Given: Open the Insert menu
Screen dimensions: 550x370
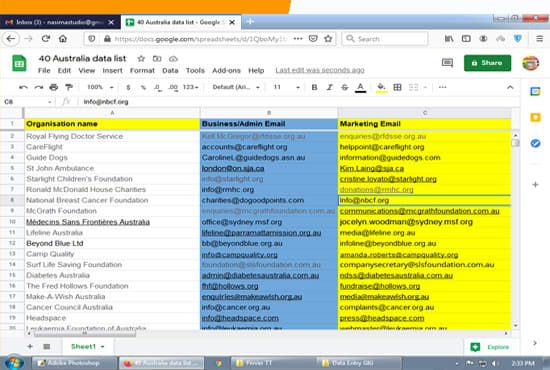Looking at the screenshot, I should (x=112, y=70).
